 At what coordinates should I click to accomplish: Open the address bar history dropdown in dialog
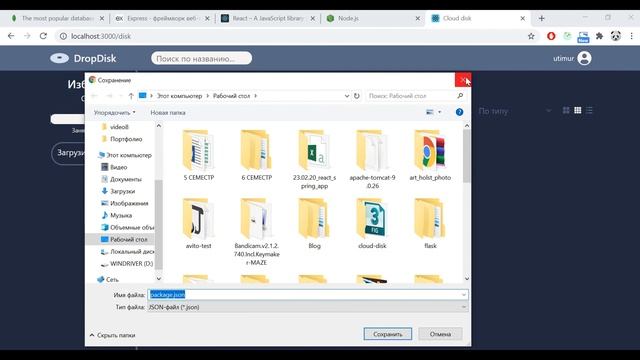[x=347, y=96]
